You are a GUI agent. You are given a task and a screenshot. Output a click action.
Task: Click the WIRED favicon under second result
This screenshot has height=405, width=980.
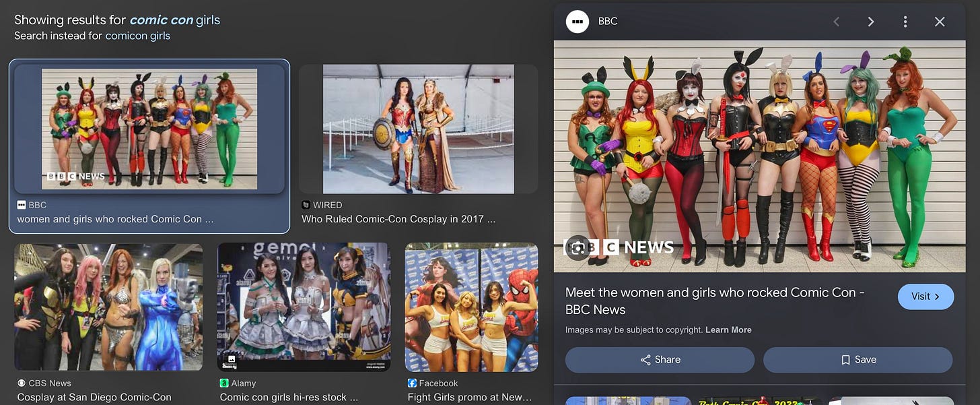click(x=306, y=205)
